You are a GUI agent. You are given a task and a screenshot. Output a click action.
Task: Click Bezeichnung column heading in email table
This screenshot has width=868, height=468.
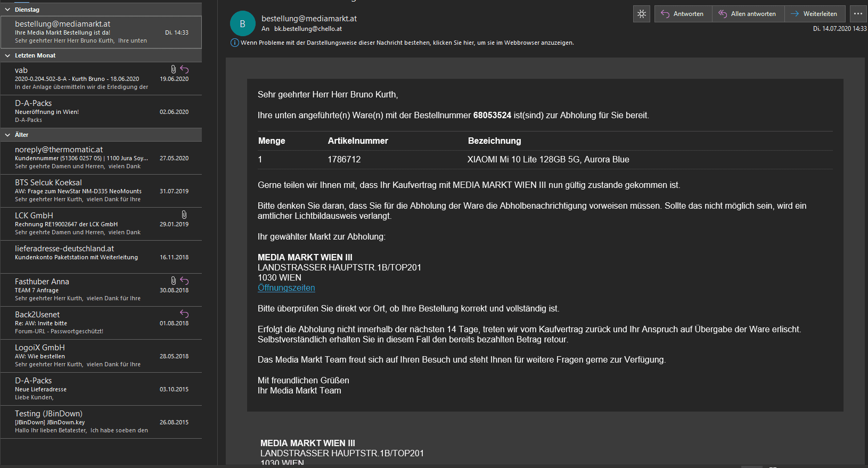(x=495, y=141)
